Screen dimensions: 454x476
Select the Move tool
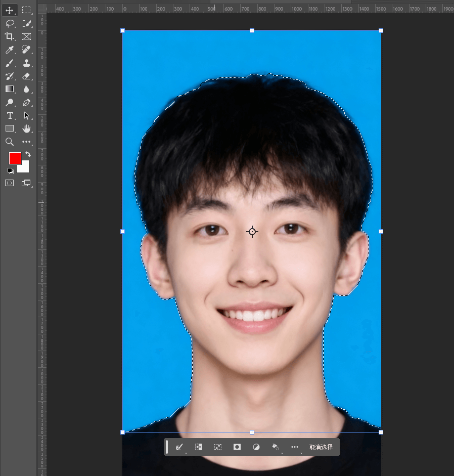(x=10, y=10)
